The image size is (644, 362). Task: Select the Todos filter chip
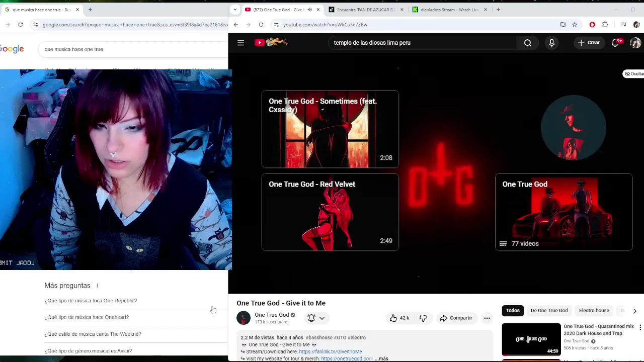tap(513, 310)
